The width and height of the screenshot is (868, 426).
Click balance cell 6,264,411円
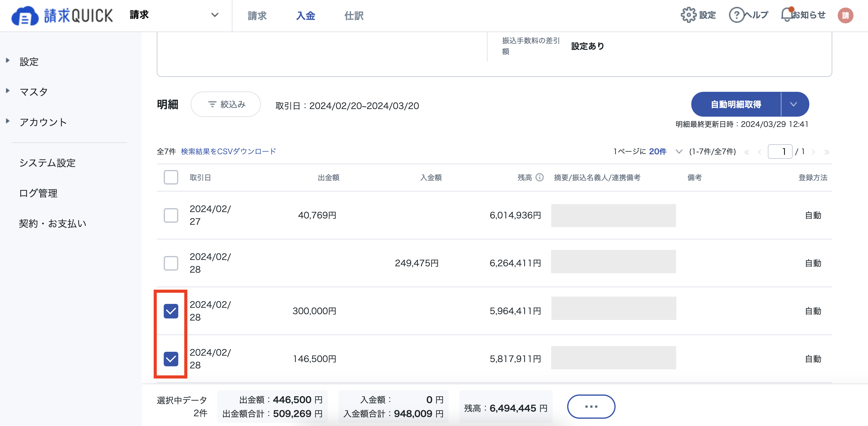[x=515, y=263]
